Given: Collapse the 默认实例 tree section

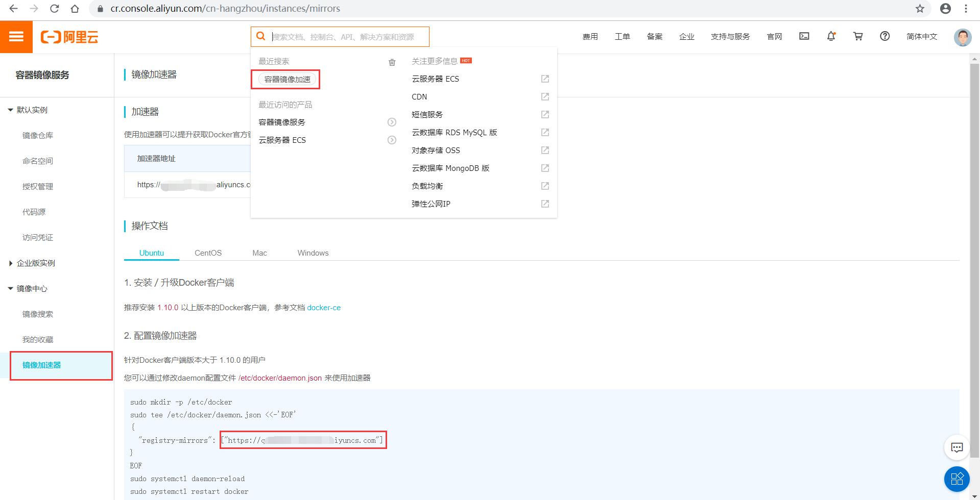Looking at the screenshot, I should [10, 110].
